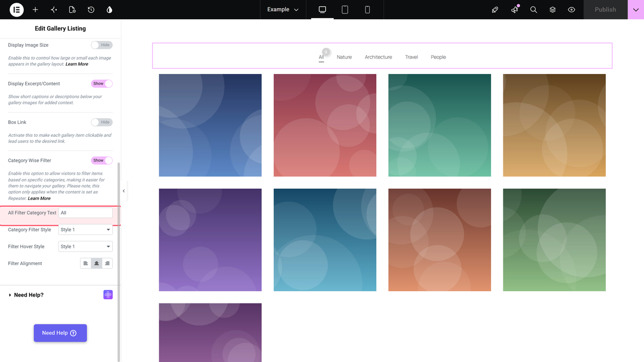Click the purple plugin icon beside Need Help
This screenshot has height=362, width=644.
[108, 295]
